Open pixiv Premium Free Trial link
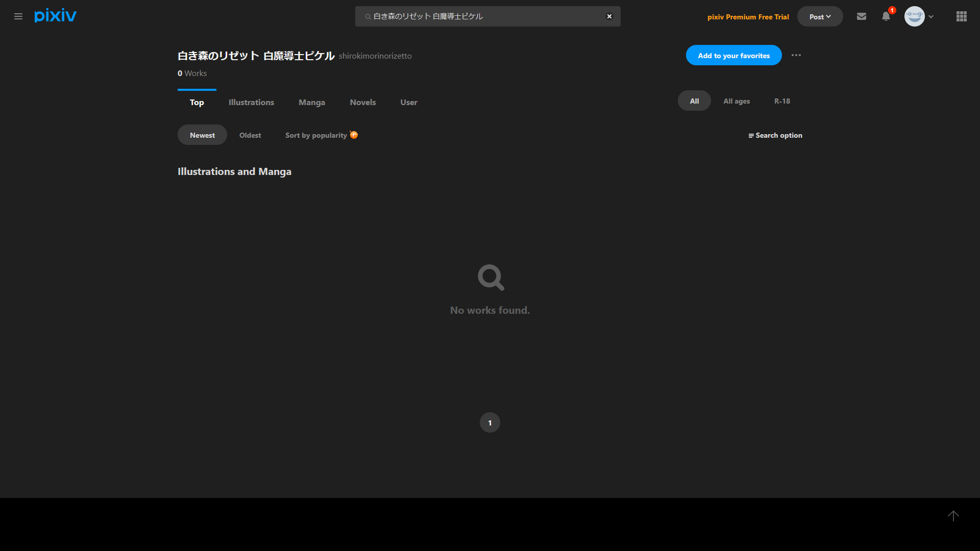The image size is (980, 551). click(x=748, y=17)
